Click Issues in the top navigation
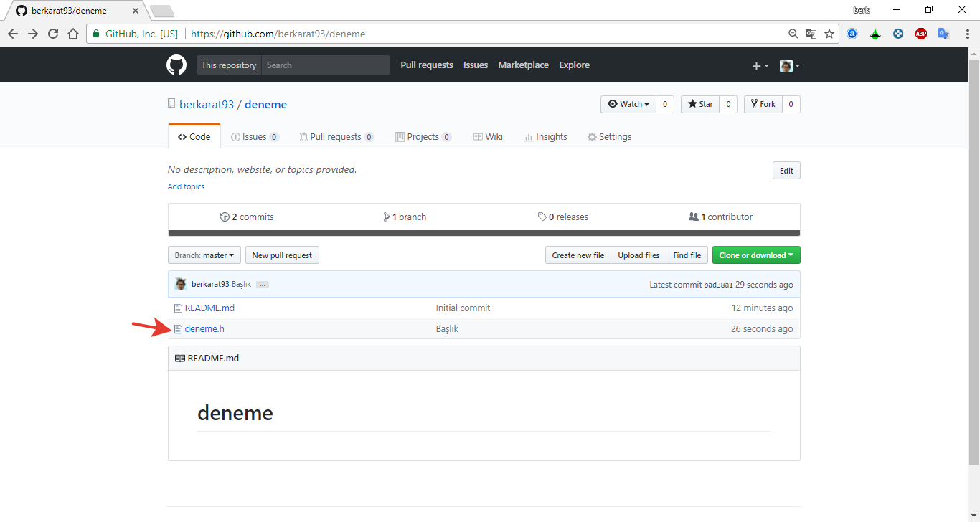 point(476,65)
